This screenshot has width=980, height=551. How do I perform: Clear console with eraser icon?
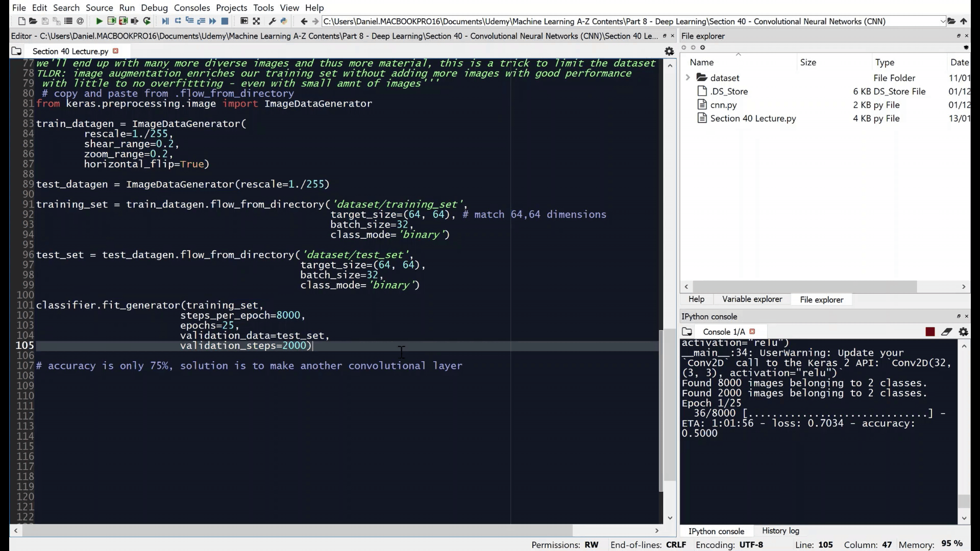pyautogui.click(x=947, y=332)
